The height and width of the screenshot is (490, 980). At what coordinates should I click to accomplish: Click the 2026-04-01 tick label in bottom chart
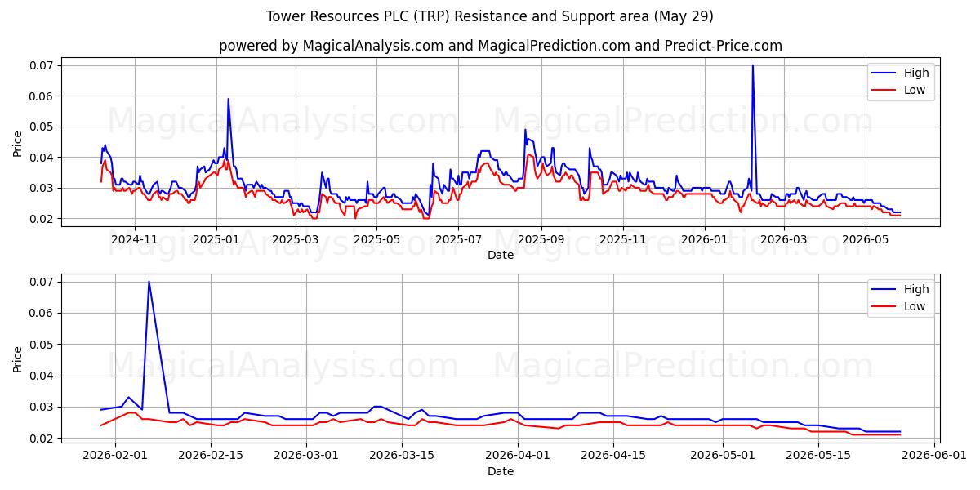(x=518, y=456)
